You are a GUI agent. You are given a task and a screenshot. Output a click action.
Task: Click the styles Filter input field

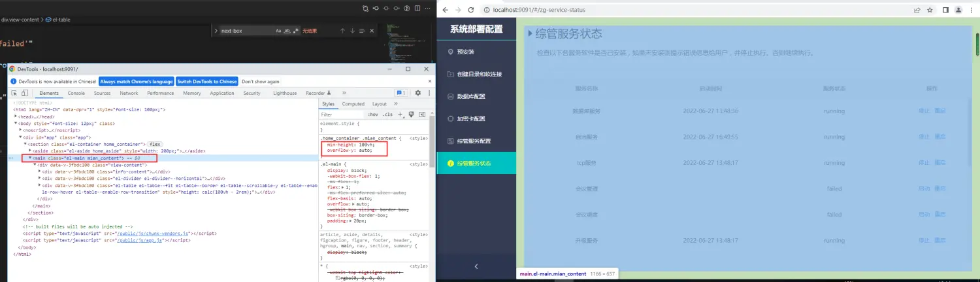coord(340,115)
